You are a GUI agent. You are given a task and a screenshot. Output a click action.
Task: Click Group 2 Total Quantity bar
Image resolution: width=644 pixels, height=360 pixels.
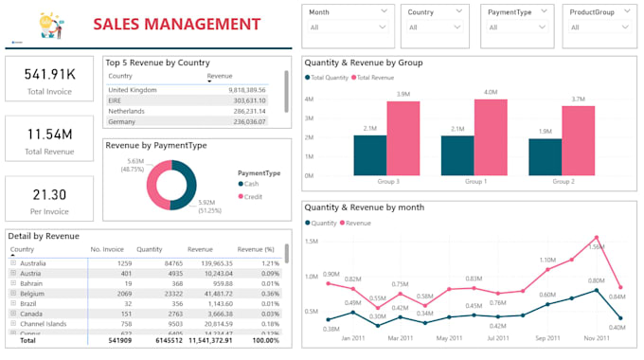click(x=545, y=157)
